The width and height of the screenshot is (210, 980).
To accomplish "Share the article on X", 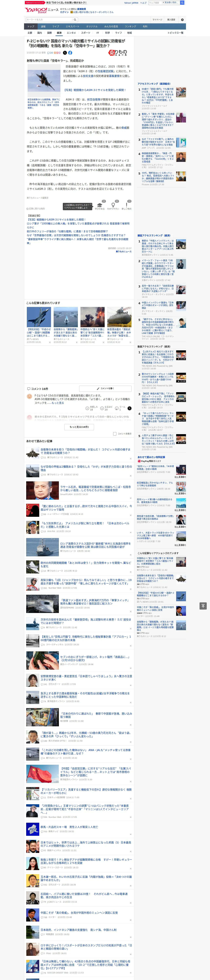I will point(65,53).
